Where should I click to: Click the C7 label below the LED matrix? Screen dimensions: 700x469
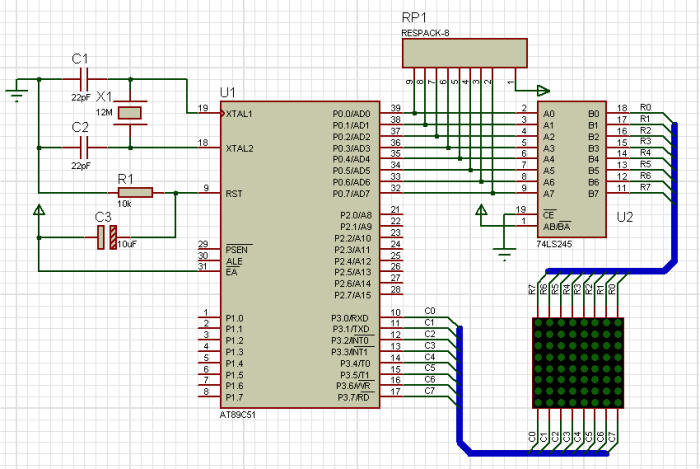pos(612,436)
